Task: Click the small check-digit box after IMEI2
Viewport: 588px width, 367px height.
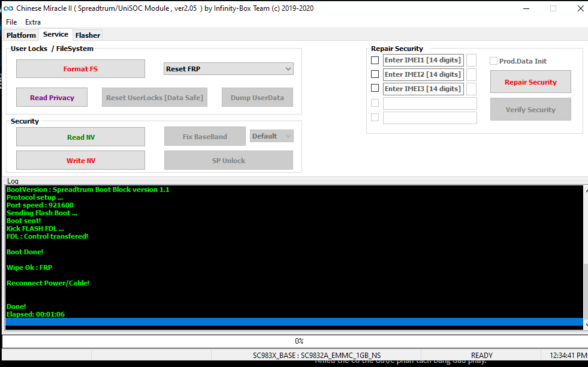Action: [471, 74]
